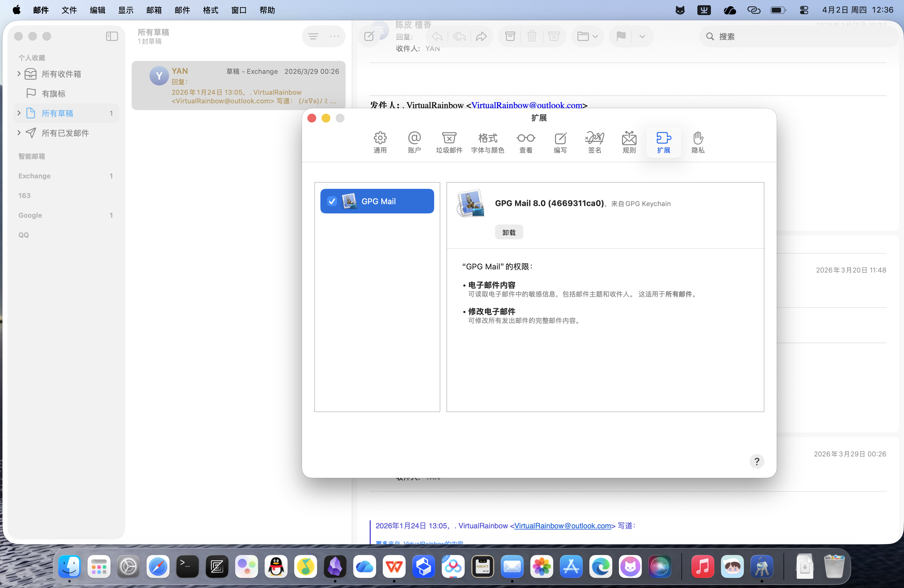Compose a new message

tap(369, 37)
